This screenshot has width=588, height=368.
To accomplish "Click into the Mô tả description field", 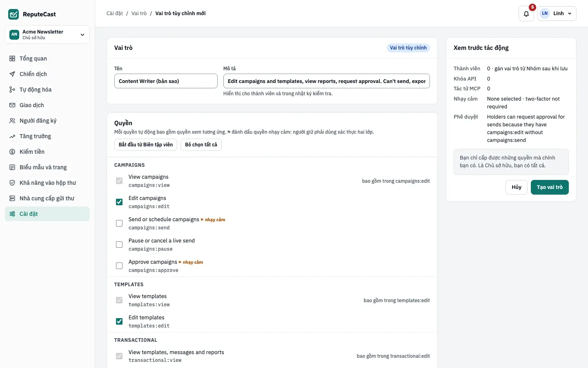I will tap(327, 81).
